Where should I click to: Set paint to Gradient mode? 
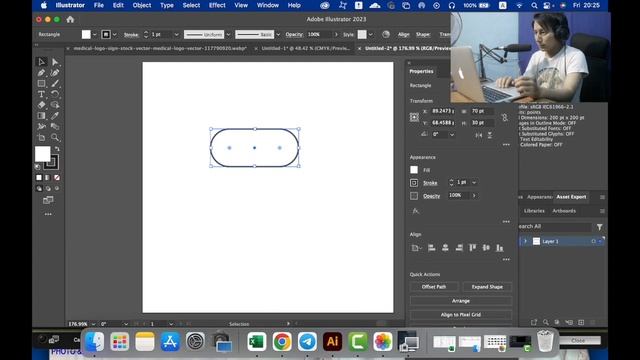[48, 178]
